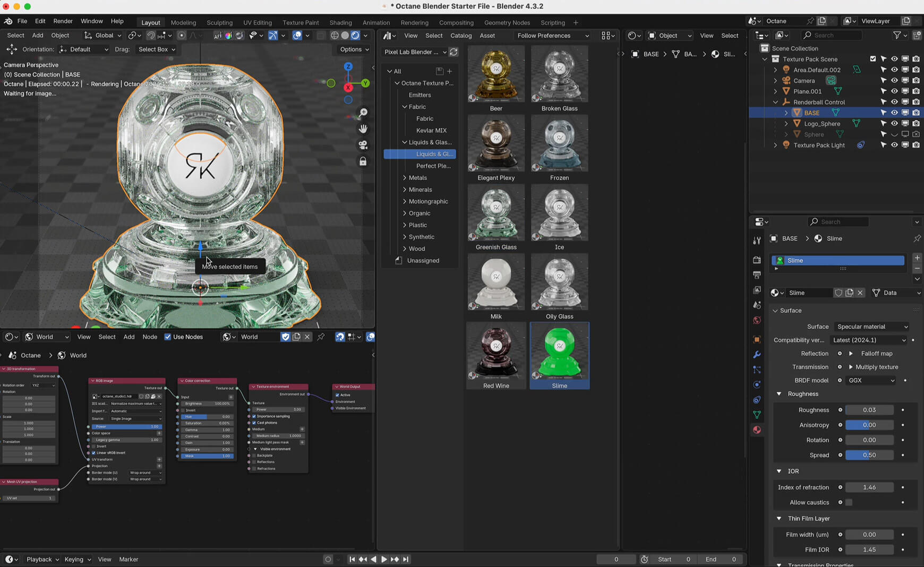Hide the Camera object in viewport
924x567 pixels.
click(894, 80)
